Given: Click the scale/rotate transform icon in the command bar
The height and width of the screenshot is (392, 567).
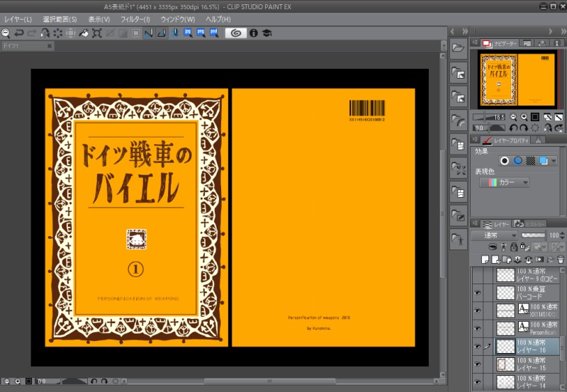Looking at the screenshot, I should pos(97,33).
